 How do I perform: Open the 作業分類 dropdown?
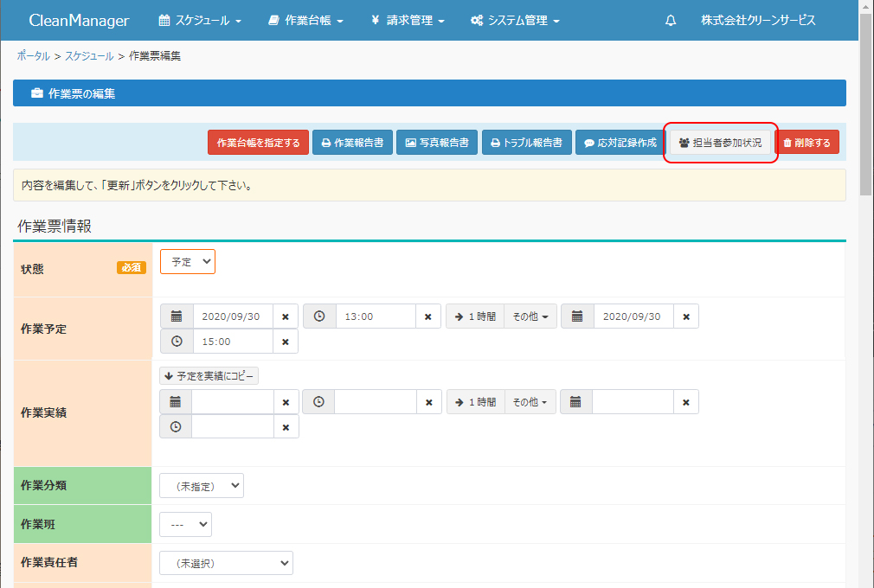click(202, 486)
